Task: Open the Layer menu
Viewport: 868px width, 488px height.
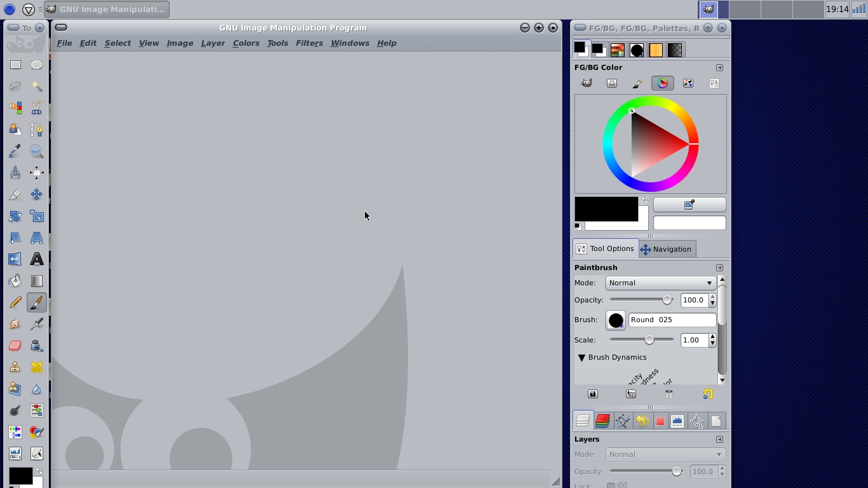Action: pyautogui.click(x=213, y=43)
